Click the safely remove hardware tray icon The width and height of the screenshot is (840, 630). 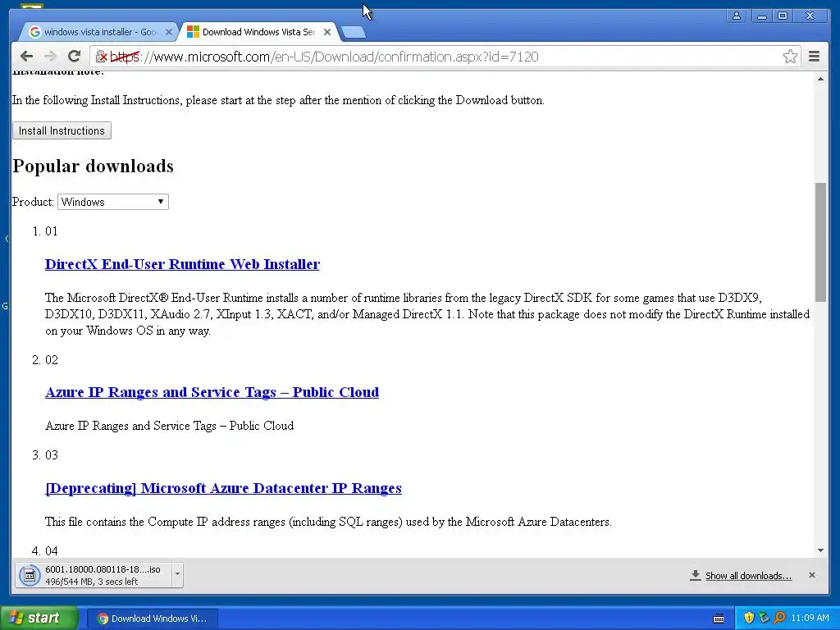click(x=764, y=618)
